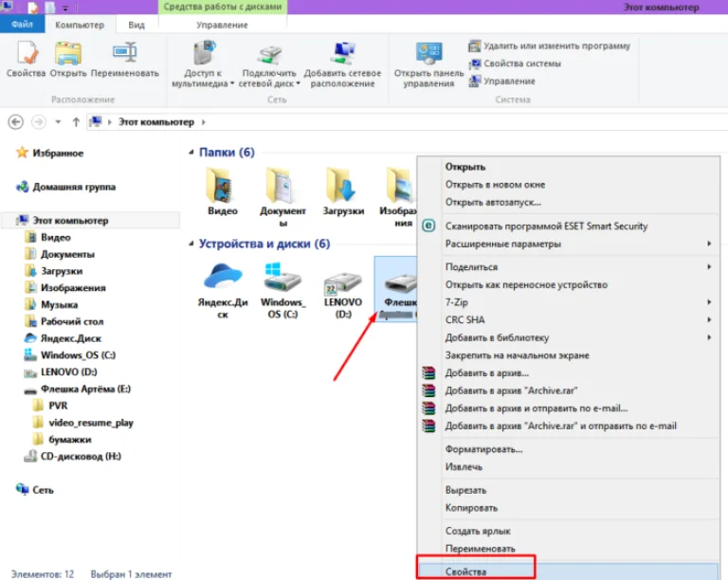Click the up-one-level arrow button
This screenshot has width=728, height=580.
76,122
